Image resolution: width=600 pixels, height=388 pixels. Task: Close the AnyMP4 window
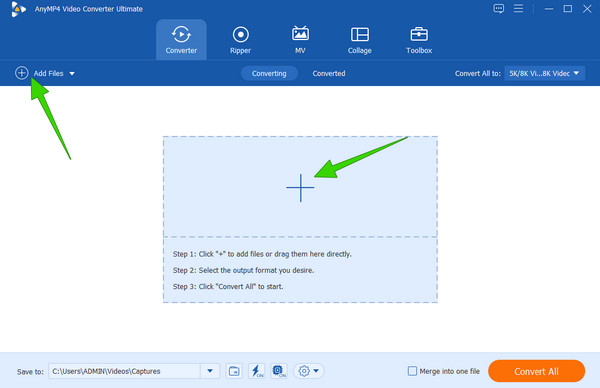point(587,8)
